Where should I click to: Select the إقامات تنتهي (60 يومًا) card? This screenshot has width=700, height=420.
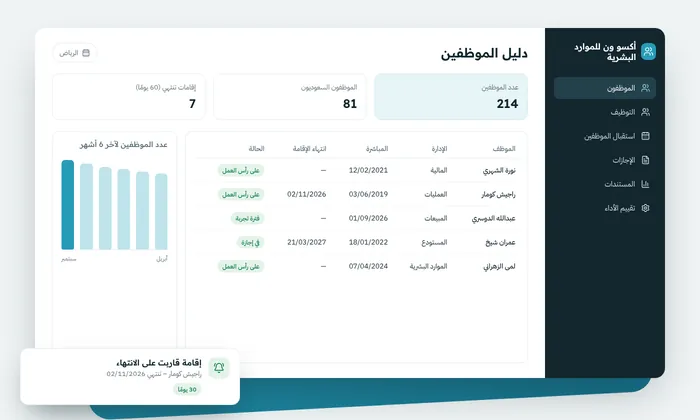(129, 96)
